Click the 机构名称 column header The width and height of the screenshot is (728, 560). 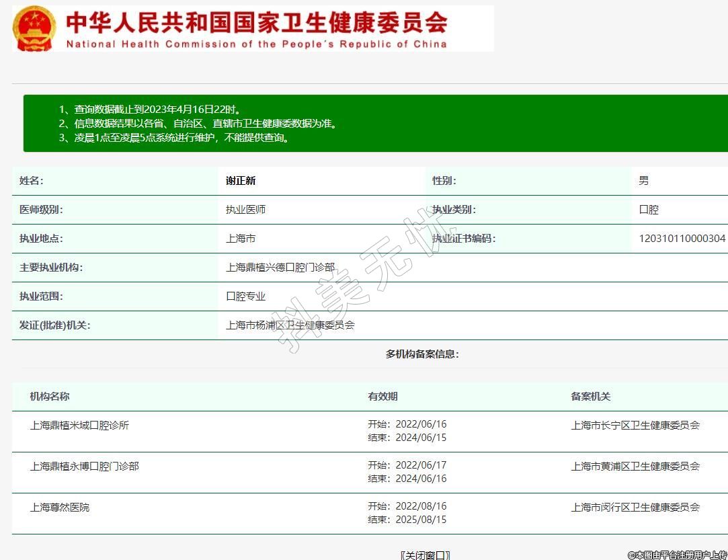[50, 397]
